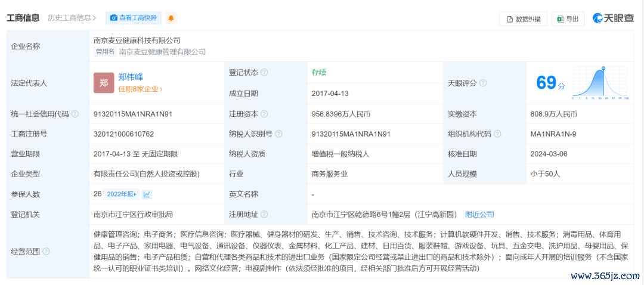
Task: Click approval date 2024-03-06
Action: pyautogui.click(x=549, y=154)
